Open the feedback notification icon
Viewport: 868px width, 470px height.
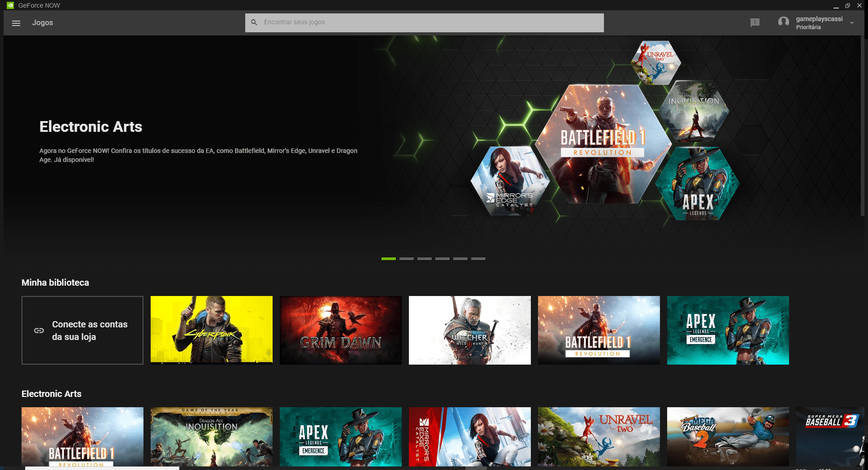[755, 22]
